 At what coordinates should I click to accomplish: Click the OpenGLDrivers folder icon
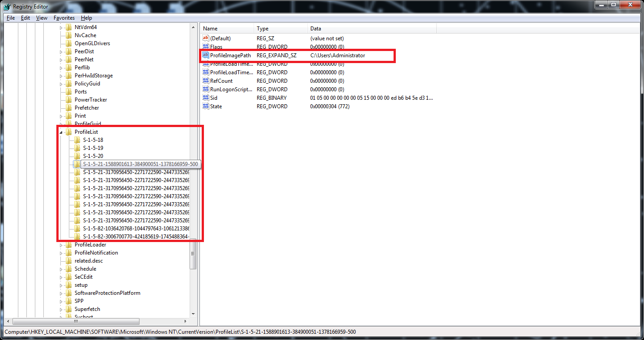(x=68, y=43)
